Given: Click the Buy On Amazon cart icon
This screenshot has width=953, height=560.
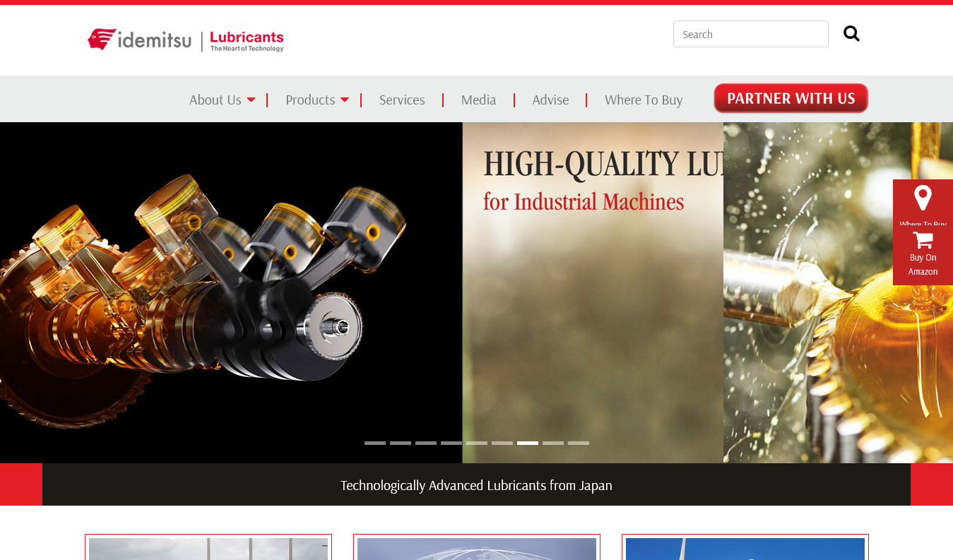Looking at the screenshot, I should click(x=923, y=240).
